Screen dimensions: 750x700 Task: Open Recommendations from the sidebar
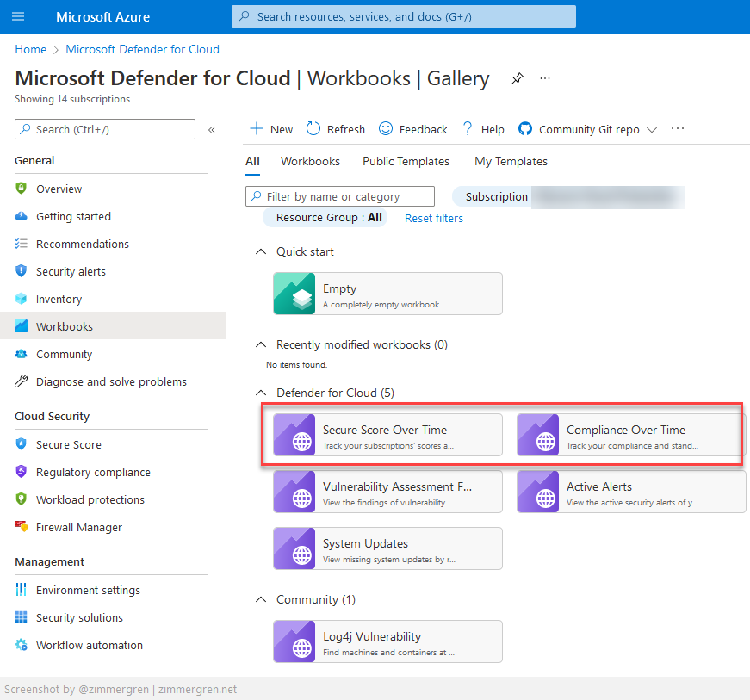point(84,244)
